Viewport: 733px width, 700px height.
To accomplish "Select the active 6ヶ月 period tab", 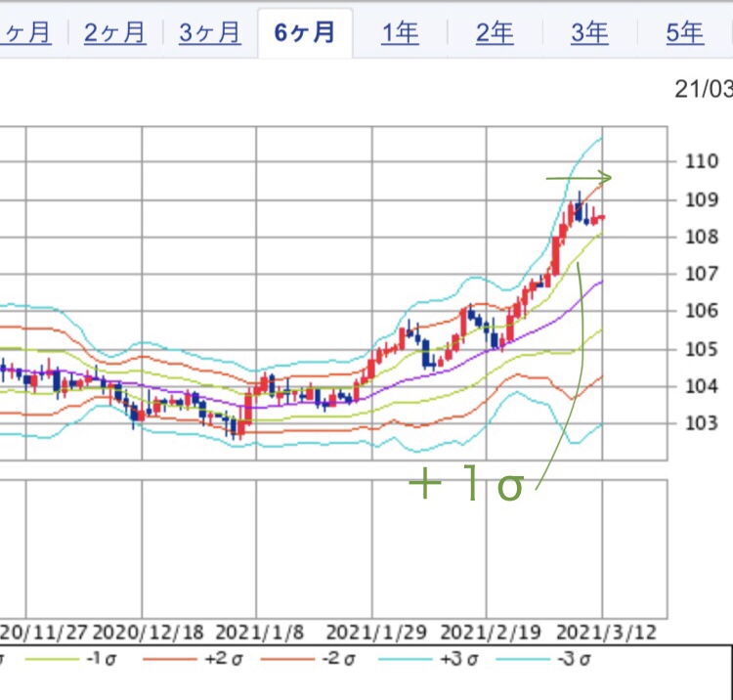I will 305,33.
